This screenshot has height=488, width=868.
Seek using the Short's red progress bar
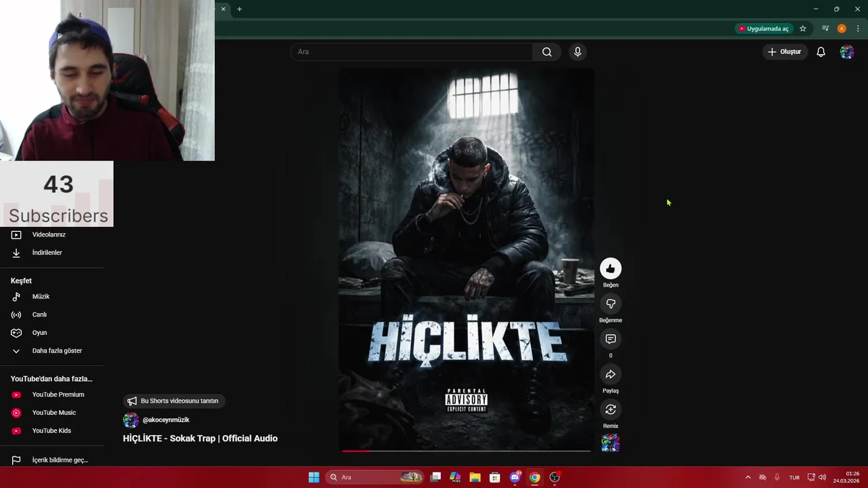point(467,450)
